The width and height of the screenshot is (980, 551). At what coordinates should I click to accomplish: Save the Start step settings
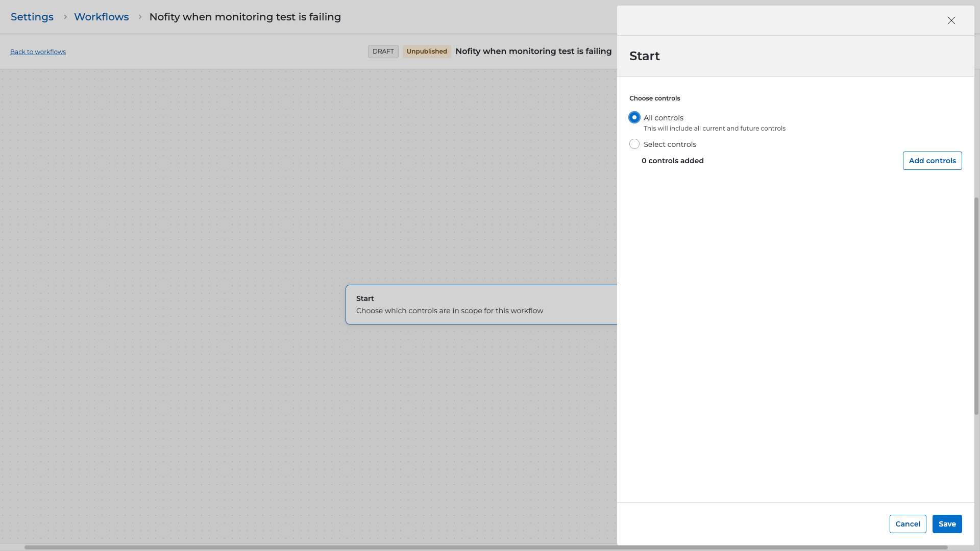(x=947, y=524)
